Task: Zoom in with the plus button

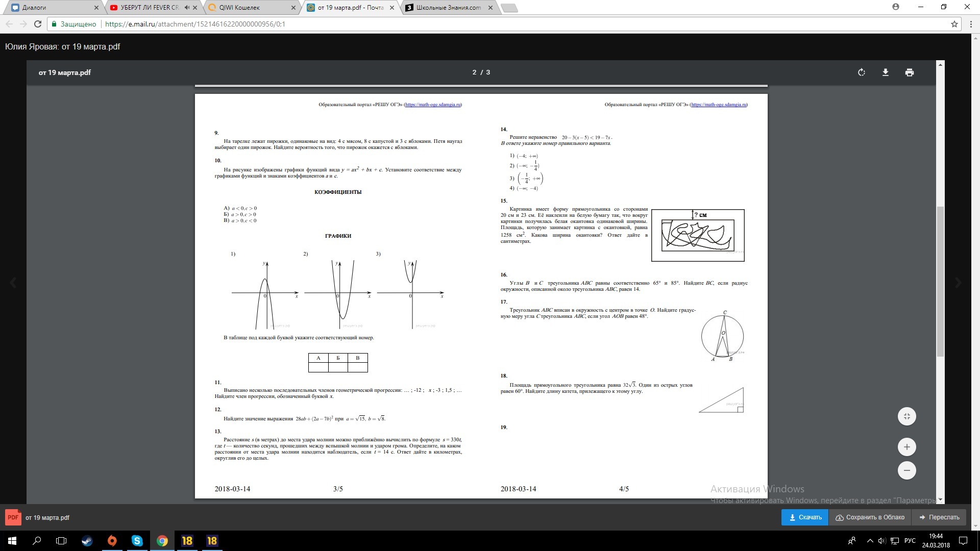Action: point(907,447)
